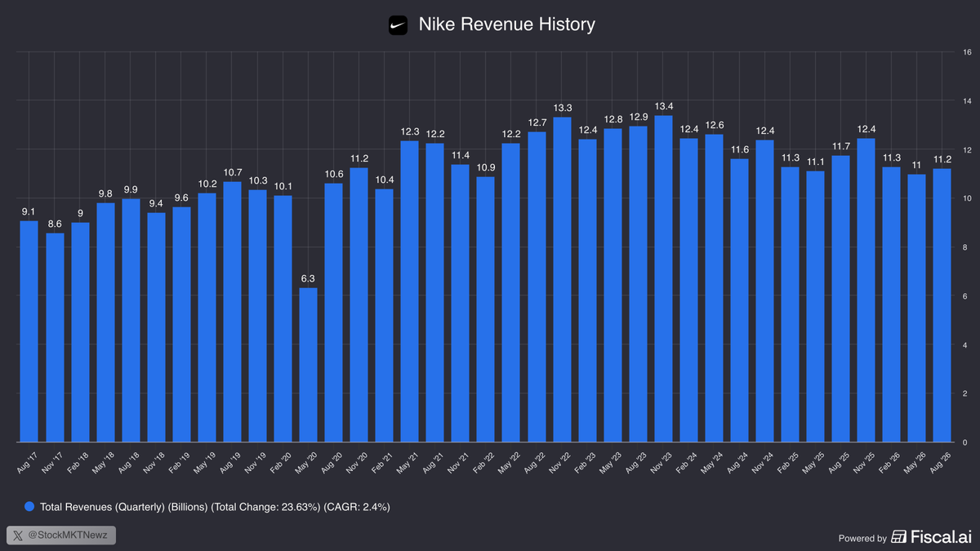Select the Feb '24 revenue bar

688,290
